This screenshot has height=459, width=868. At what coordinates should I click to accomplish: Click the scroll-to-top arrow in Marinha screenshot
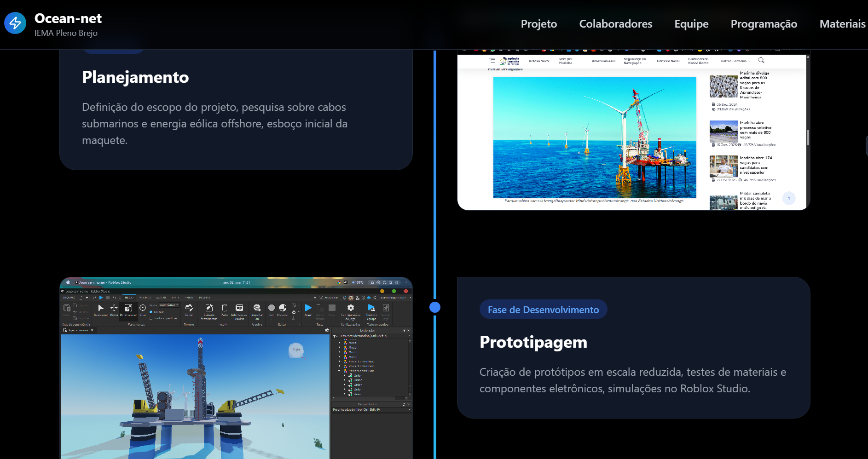tap(789, 198)
